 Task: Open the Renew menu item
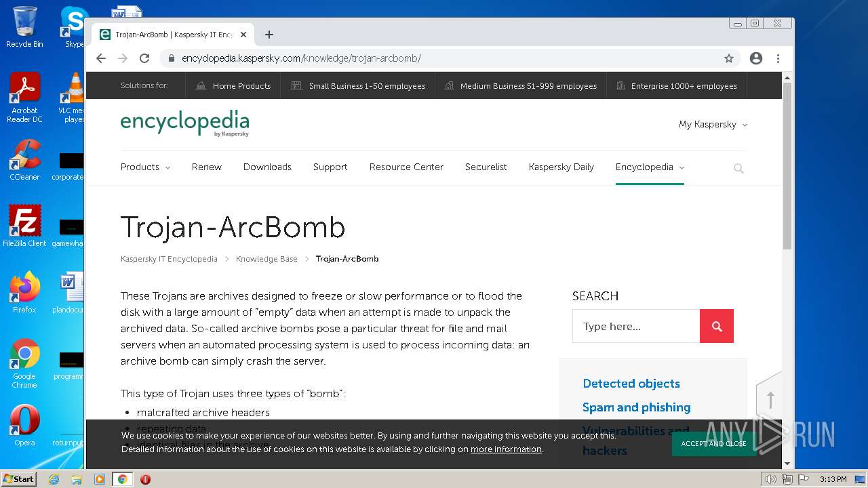pos(207,167)
